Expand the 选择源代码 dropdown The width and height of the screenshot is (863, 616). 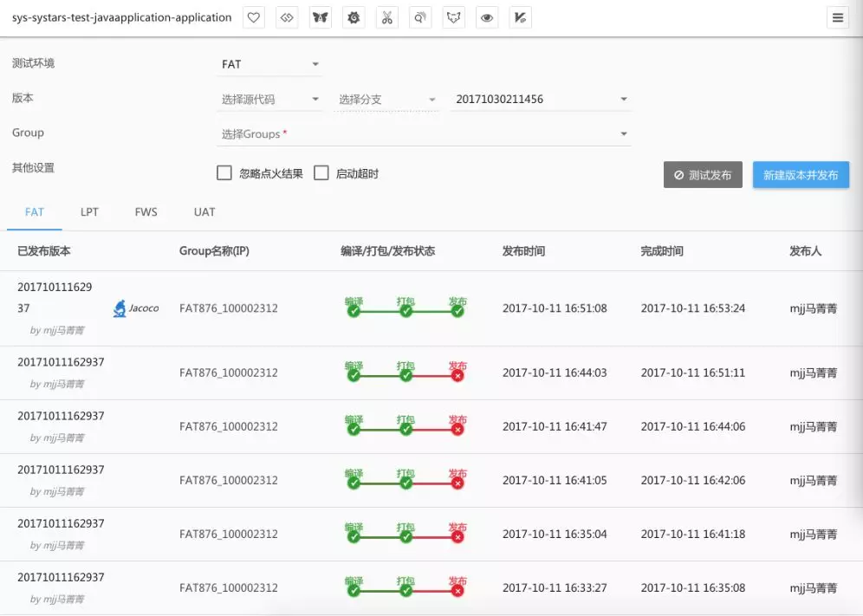[270, 100]
